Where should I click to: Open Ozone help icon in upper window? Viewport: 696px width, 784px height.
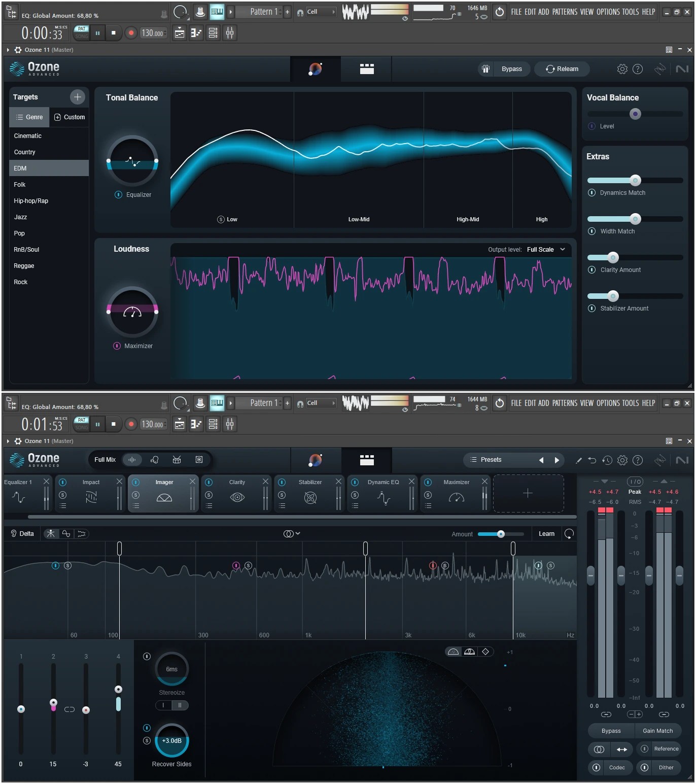(638, 69)
